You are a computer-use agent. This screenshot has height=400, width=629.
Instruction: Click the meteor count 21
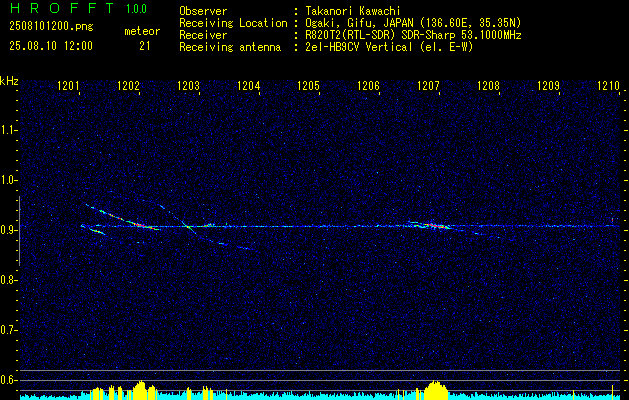tap(145, 46)
